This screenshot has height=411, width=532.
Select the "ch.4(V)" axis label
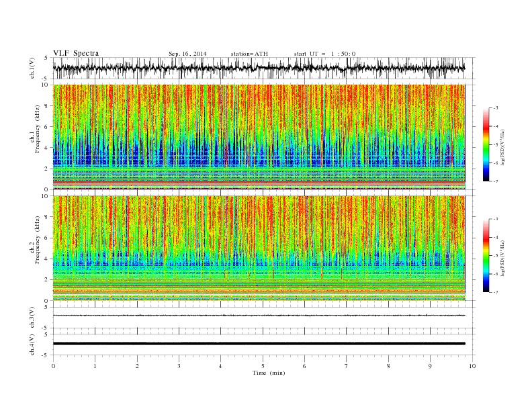coord(32,345)
